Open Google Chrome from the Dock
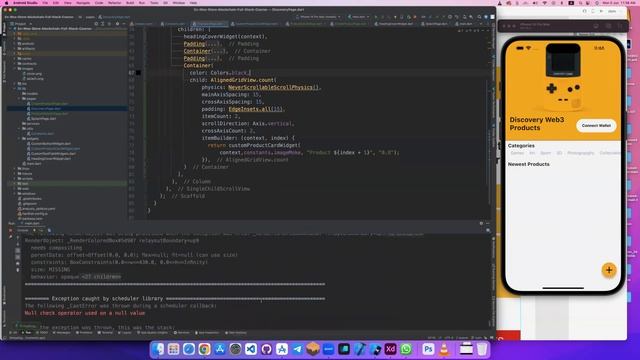This screenshot has height=360, width=640. [x=204, y=349]
